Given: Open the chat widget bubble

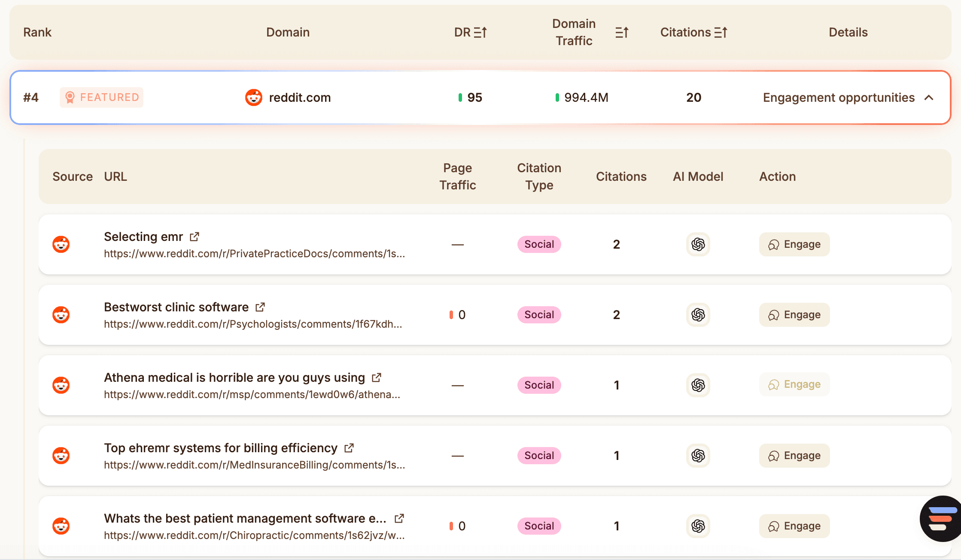Looking at the screenshot, I should pos(940,519).
